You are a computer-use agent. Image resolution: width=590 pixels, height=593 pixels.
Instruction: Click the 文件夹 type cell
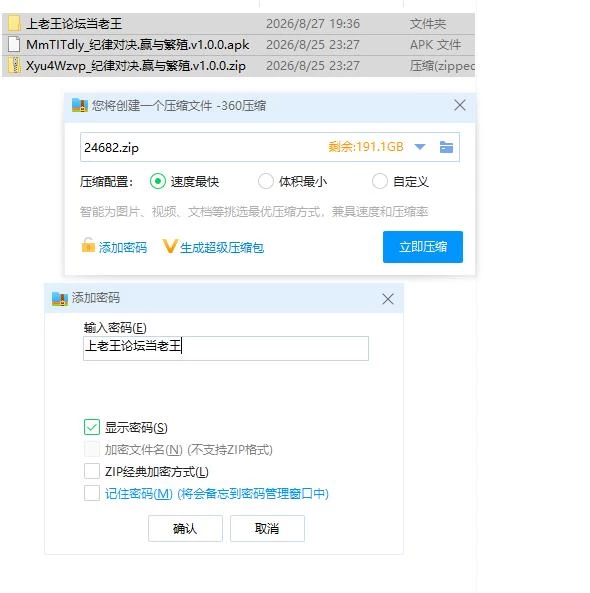[428, 23]
